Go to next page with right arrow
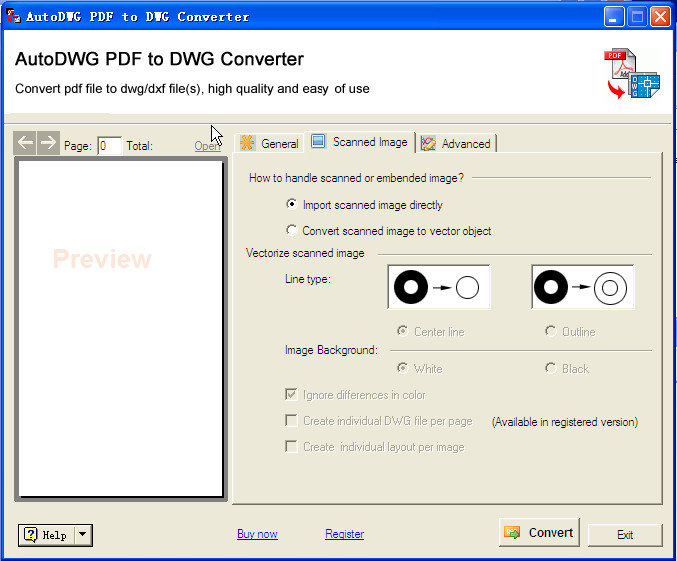 point(48,143)
